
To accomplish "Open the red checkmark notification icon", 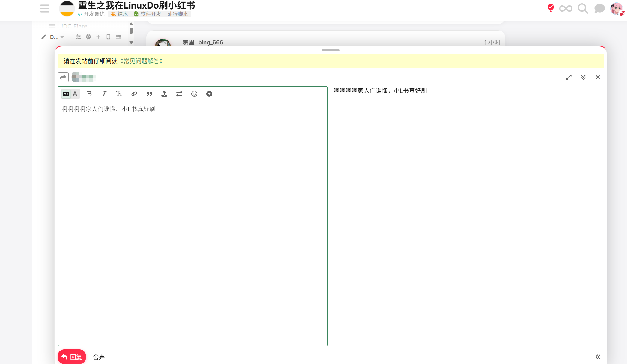I will (x=551, y=8).
